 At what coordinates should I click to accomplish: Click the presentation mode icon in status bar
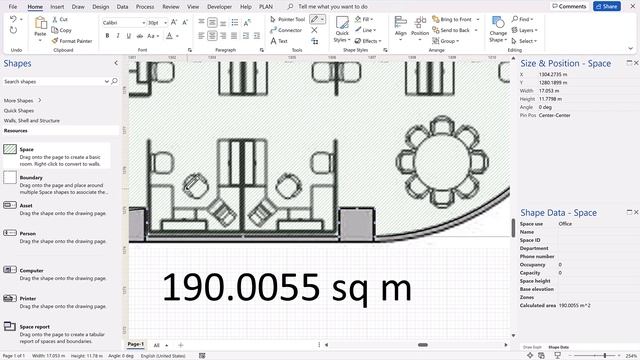[557, 356]
